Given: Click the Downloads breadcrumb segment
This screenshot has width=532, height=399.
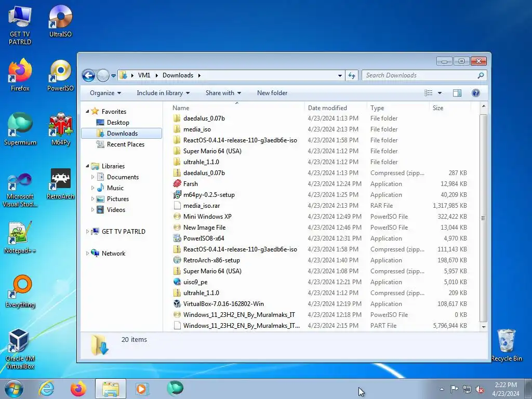Looking at the screenshot, I should pyautogui.click(x=178, y=75).
